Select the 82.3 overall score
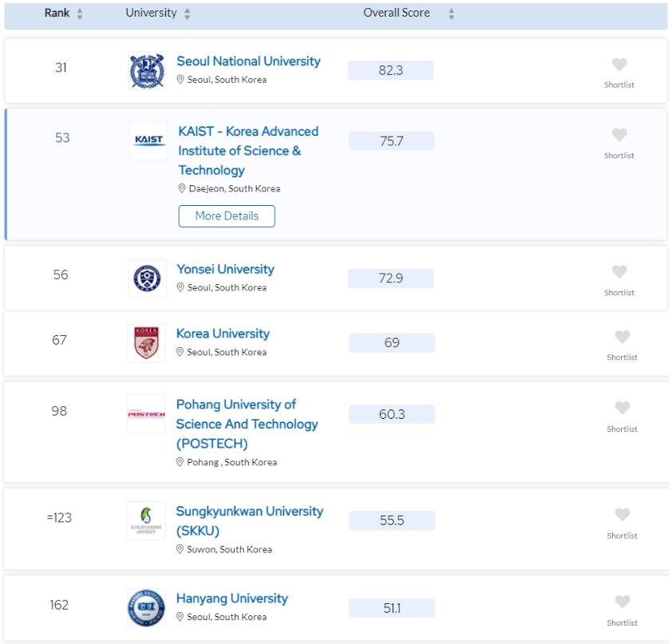 pos(391,70)
